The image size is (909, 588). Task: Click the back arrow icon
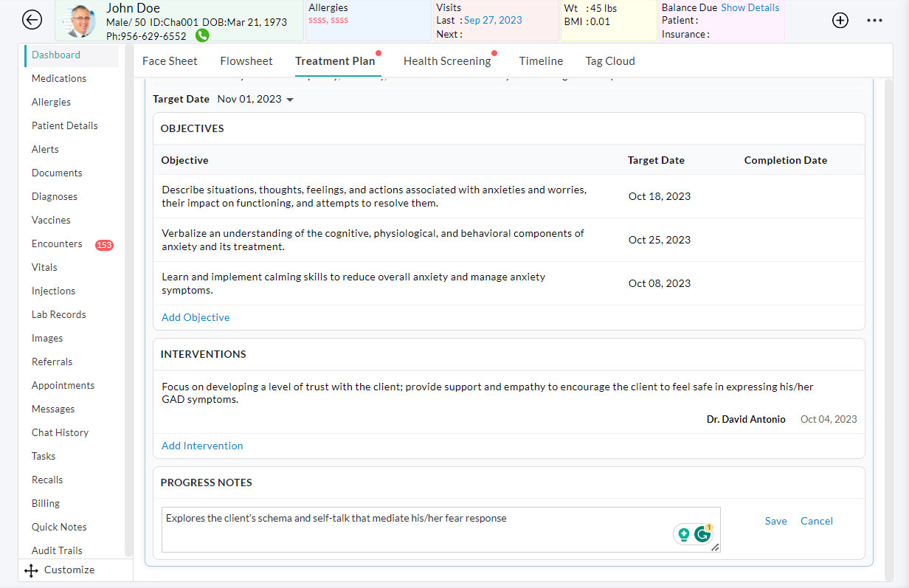[32, 20]
